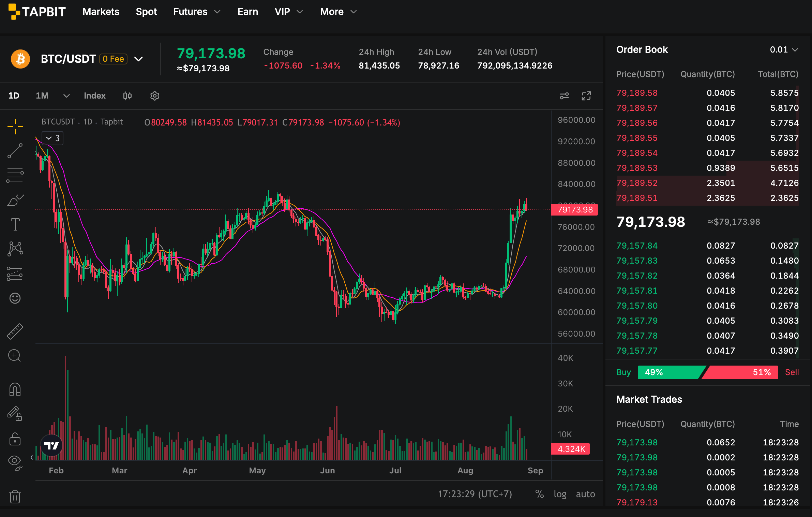Open the forecast and measurement tools
The width and height of the screenshot is (812, 517).
pyautogui.click(x=15, y=274)
